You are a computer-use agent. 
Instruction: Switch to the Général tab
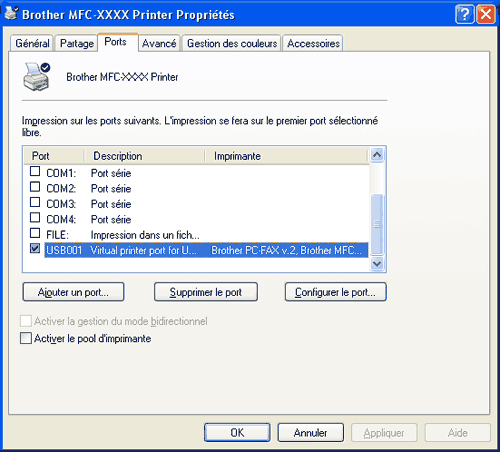click(x=32, y=43)
